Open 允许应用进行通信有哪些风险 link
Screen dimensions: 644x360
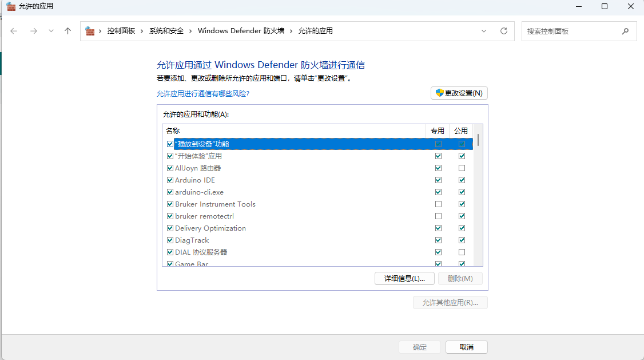click(203, 93)
